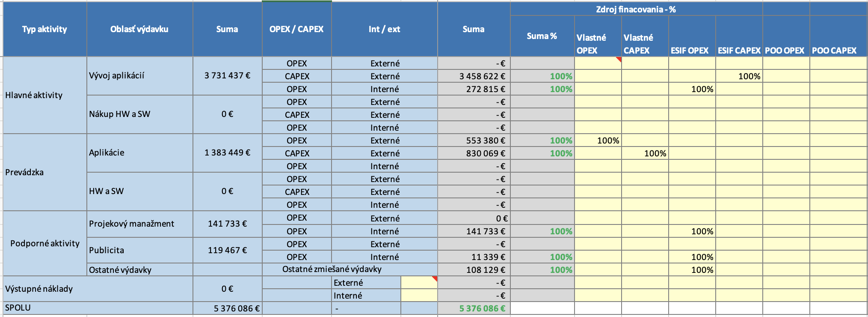The width and height of the screenshot is (868, 317).
Task: Click the green '5 376 086 €' total
Action: [x=474, y=308]
